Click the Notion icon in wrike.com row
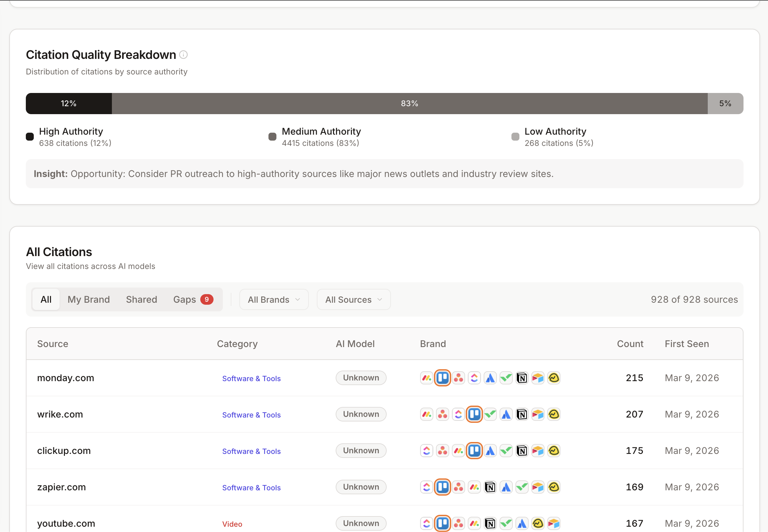The height and width of the screenshot is (532, 768). (x=522, y=414)
